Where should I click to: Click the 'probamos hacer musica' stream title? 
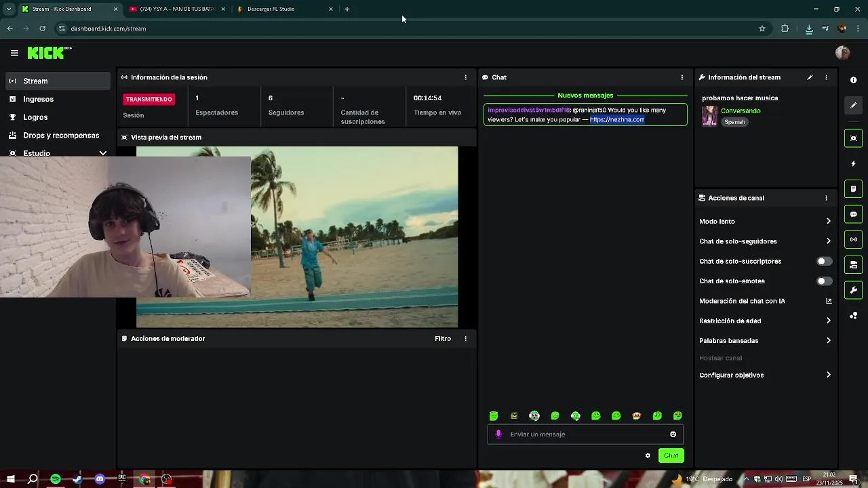[x=740, y=98]
